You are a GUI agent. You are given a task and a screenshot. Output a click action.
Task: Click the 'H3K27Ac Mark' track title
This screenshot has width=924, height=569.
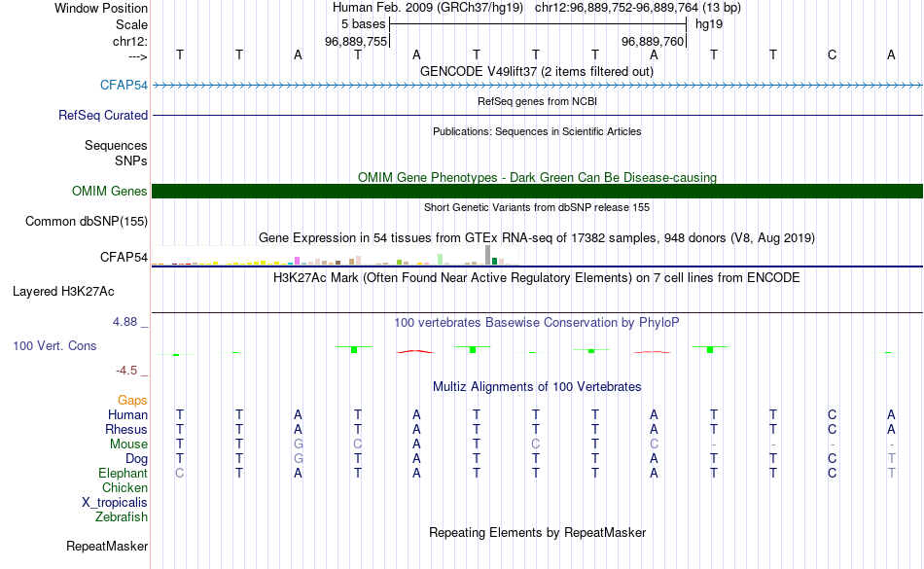pos(537,277)
